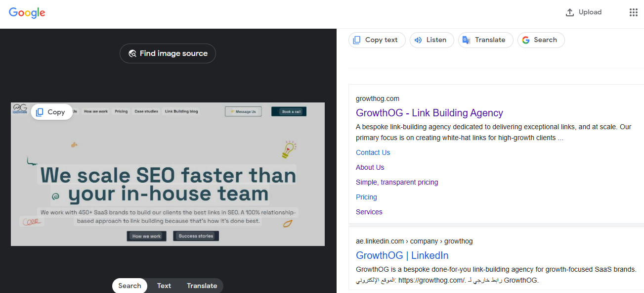
Task: Click the Translate button in results panel
Action: coord(485,40)
